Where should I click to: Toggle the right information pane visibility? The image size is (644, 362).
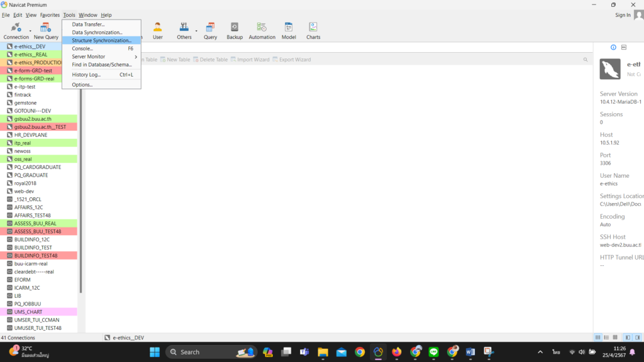636,337
